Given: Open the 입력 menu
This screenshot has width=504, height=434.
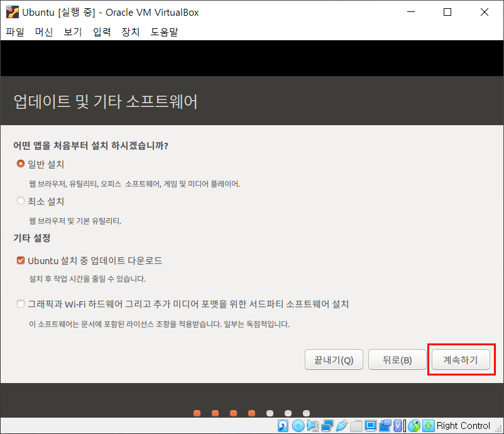Looking at the screenshot, I should 102,32.
